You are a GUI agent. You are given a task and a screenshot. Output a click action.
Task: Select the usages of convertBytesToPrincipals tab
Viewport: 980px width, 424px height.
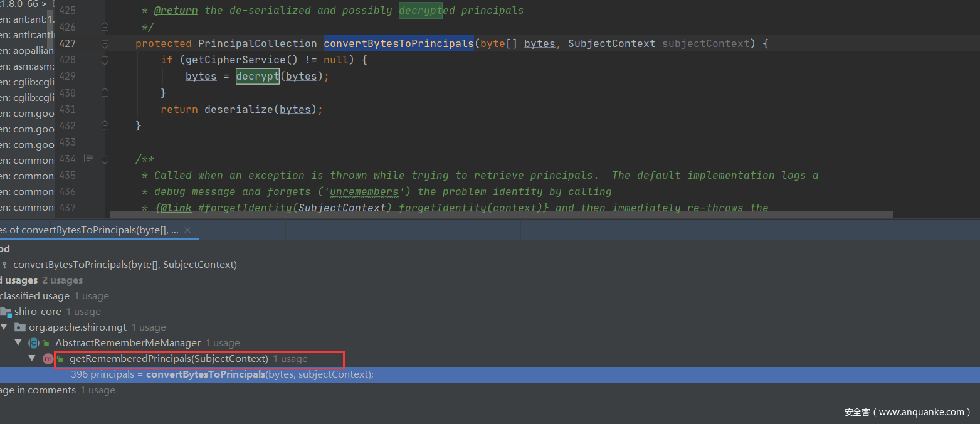[x=88, y=230]
